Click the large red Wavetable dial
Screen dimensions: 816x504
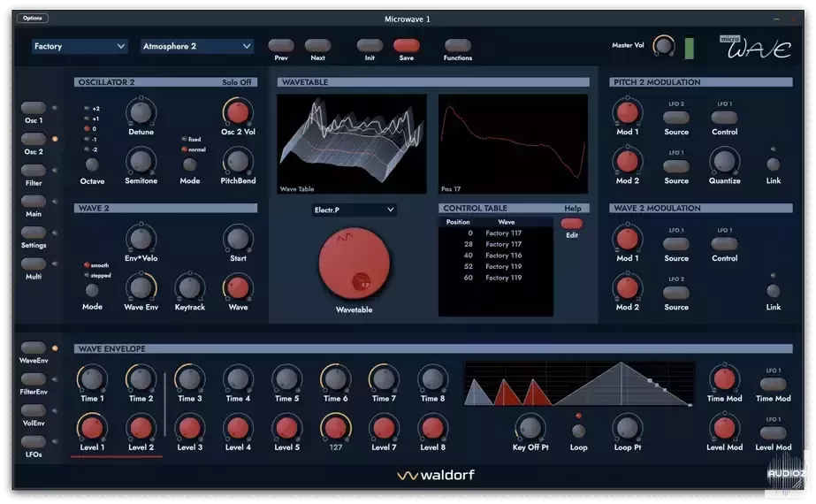(354, 263)
